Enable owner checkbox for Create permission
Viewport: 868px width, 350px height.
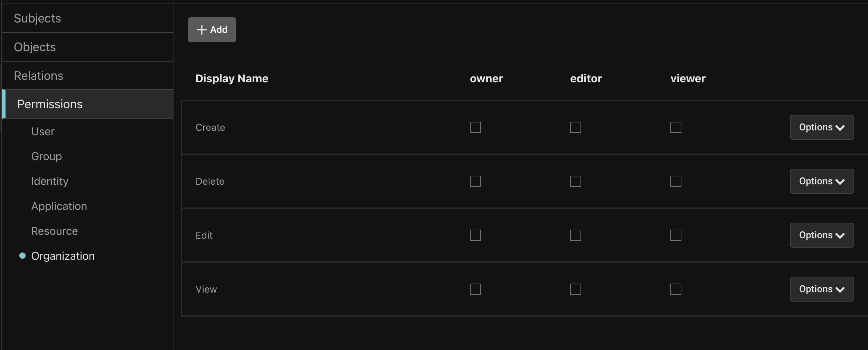[x=475, y=127]
